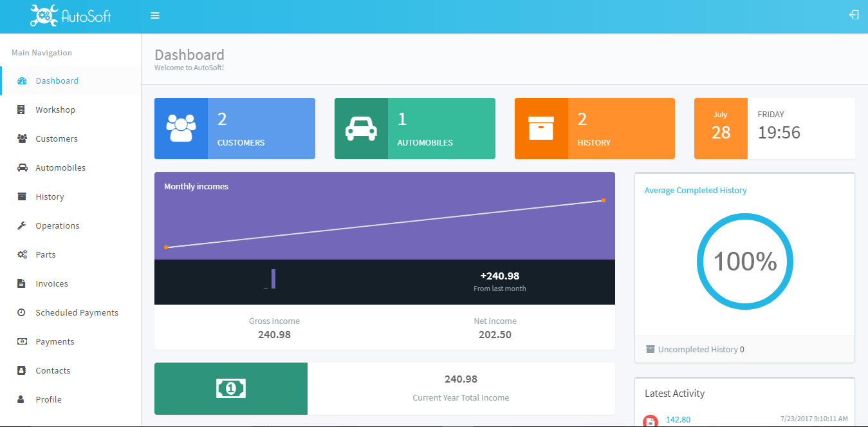Select the Dashboard gauge icon in sidebar
Screen dimensions: 868x427
21,81
